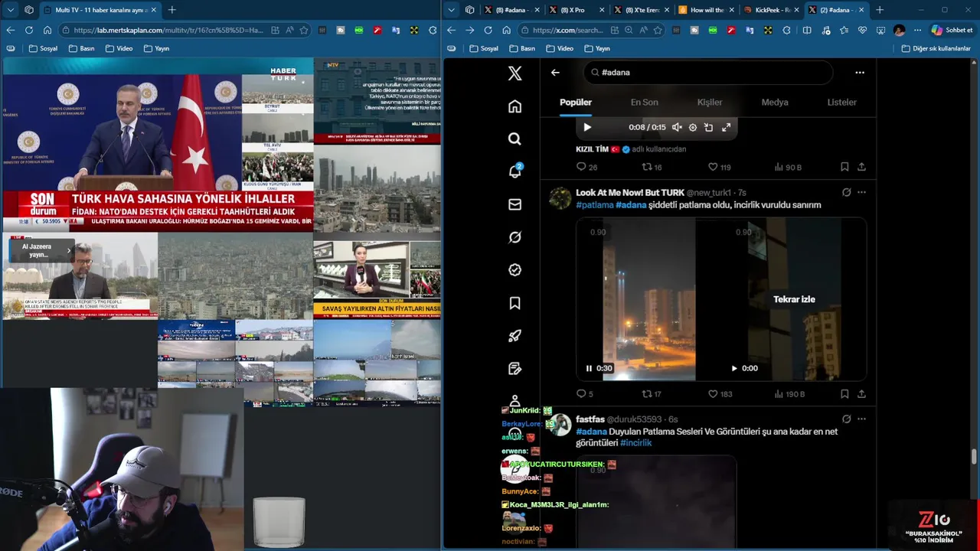The width and height of the screenshot is (980, 551).
Task: Click Multi TV address bar URL
Action: (168, 30)
